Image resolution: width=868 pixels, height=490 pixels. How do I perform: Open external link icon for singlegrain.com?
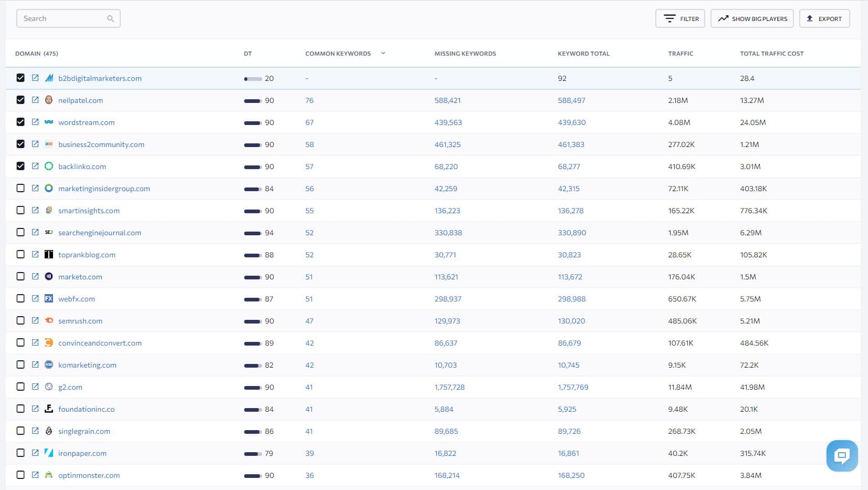(x=35, y=431)
